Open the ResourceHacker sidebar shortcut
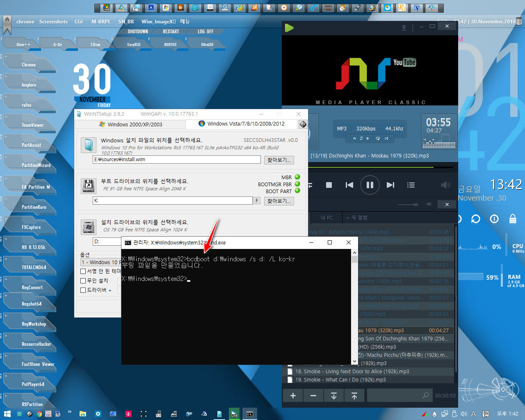The image size is (525, 420). (37, 344)
